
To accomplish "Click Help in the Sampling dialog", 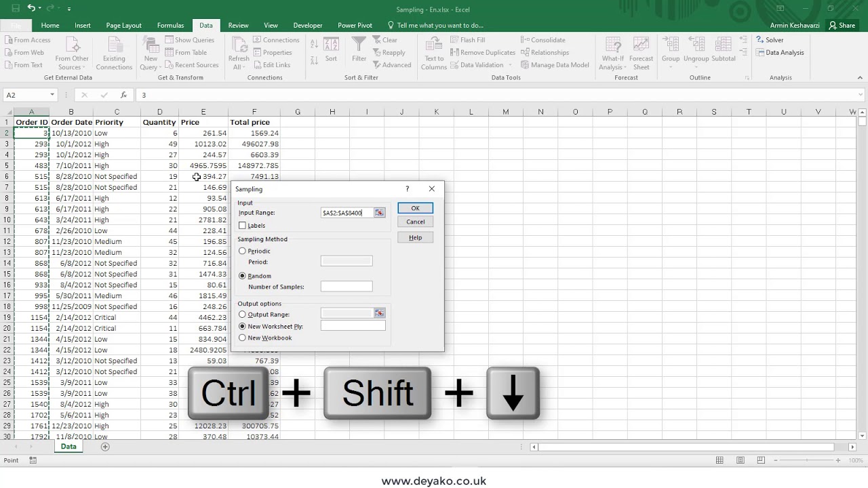I will (415, 238).
